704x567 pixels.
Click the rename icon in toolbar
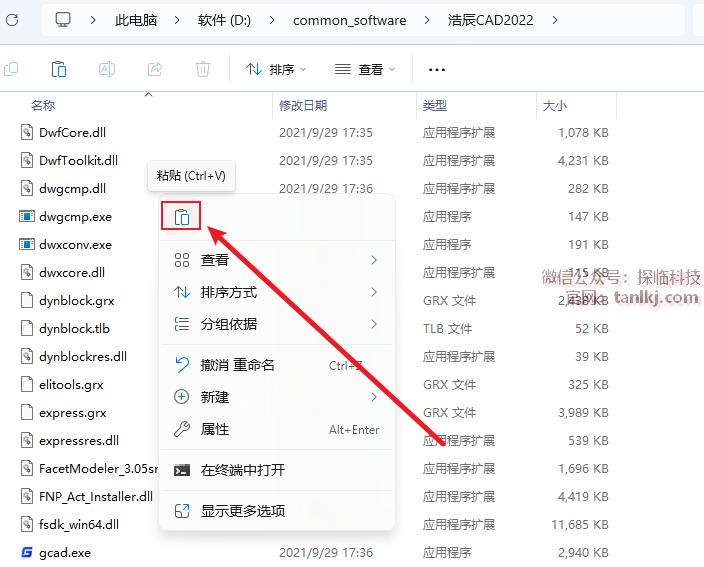click(x=107, y=69)
